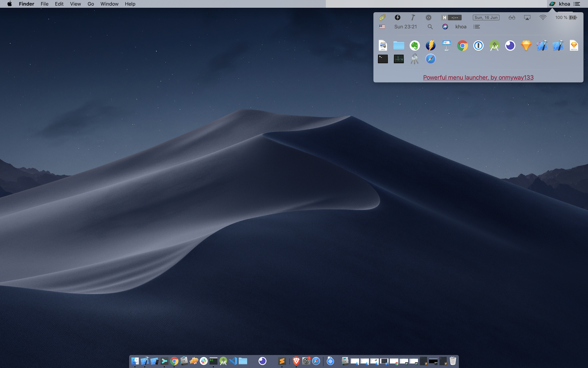The width and height of the screenshot is (588, 368).
Task: Open the Insomnia moon icon
Action: pos(510,46)
